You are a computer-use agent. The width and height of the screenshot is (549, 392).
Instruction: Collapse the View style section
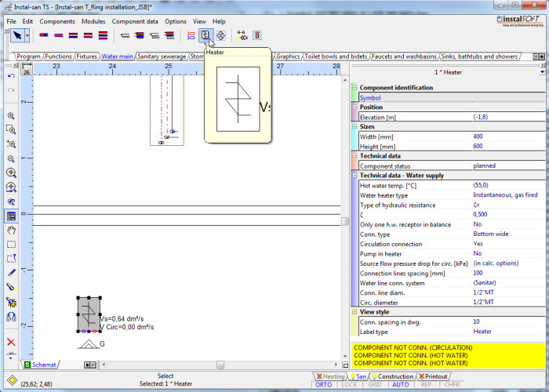[x=354, y=312]
